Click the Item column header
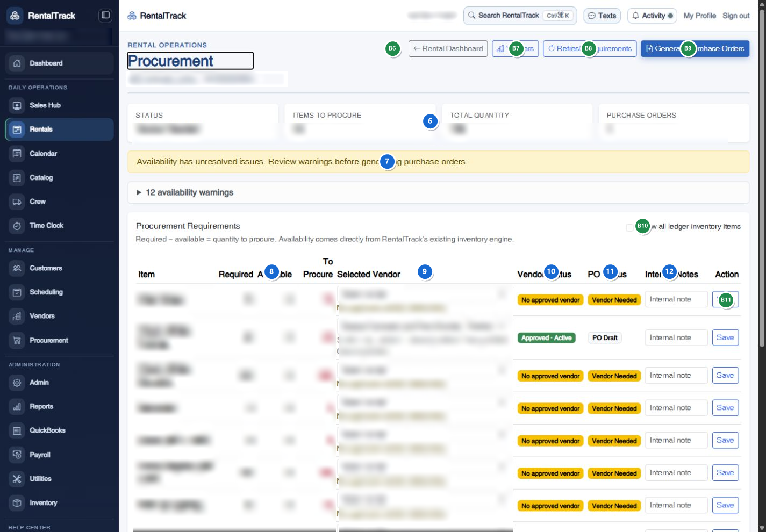The width and height of the screenshot is (766, 532). click(146, 275)
